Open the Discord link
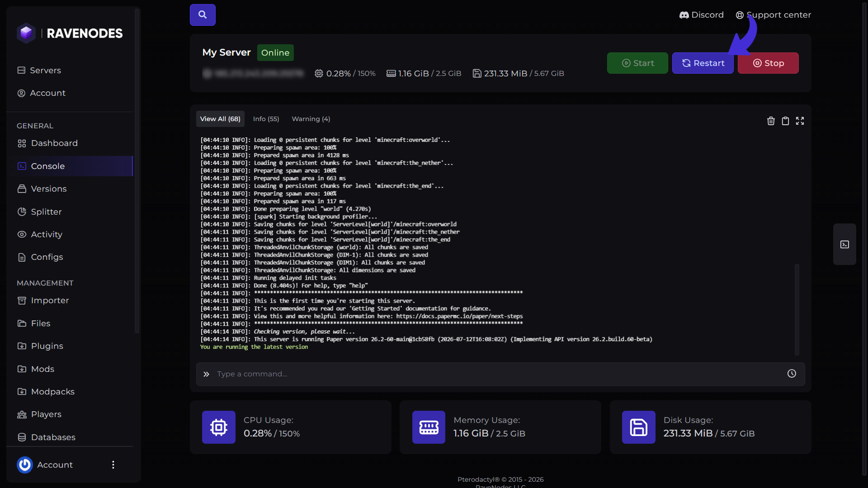The height and width of the screenshot is (488, 868). 701,15
